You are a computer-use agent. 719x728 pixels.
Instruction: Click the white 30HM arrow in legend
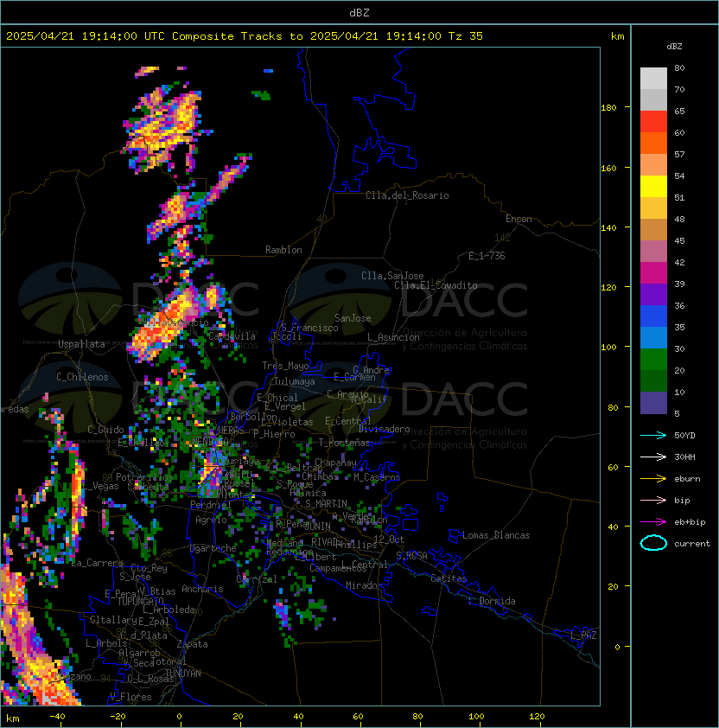653,457
